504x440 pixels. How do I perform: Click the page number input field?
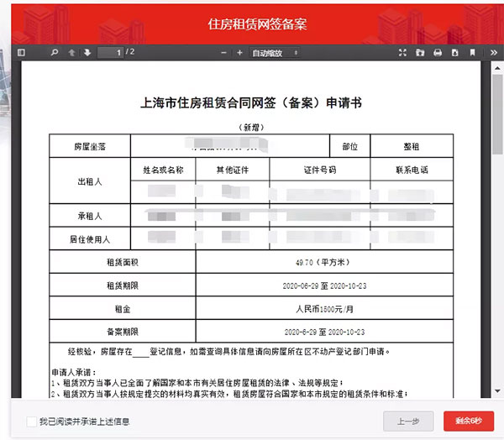(111, 52)
